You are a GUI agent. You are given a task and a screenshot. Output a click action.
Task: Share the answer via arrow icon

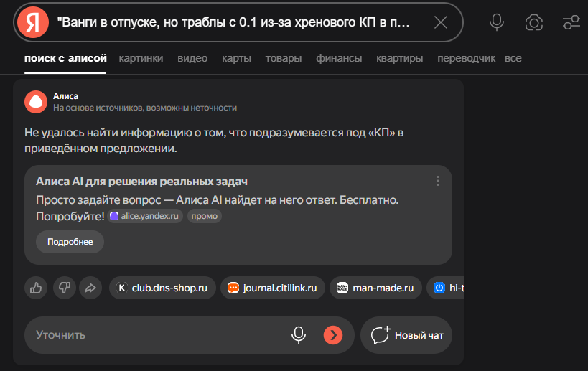90,288
